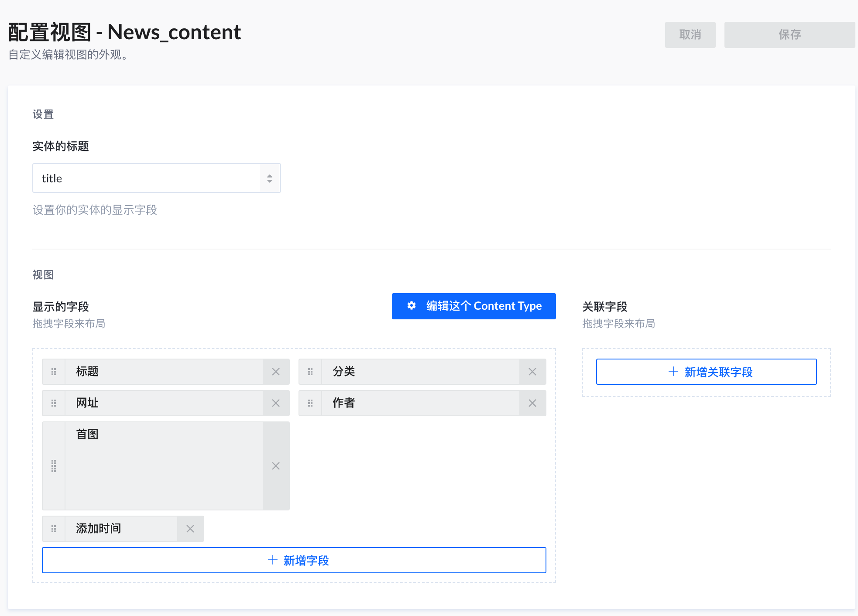
Task: Remove the 作者 field with X icon
Action: (532, 403)
